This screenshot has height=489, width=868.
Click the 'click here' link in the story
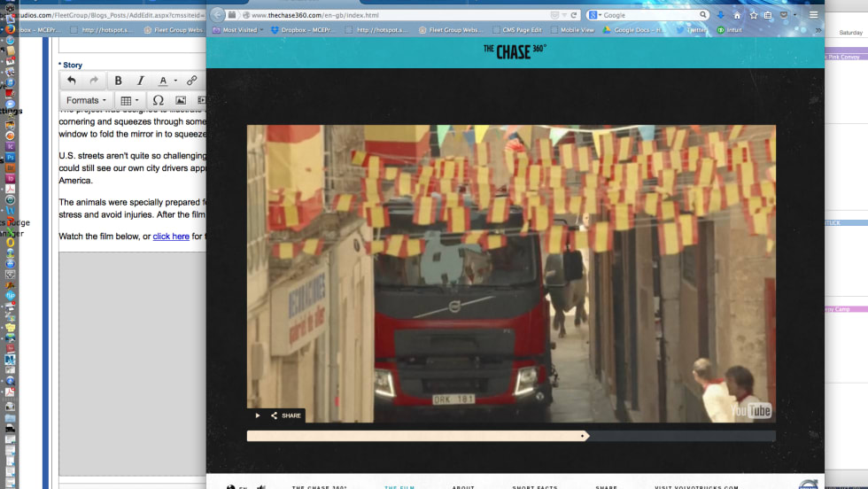tap(171, 237)
